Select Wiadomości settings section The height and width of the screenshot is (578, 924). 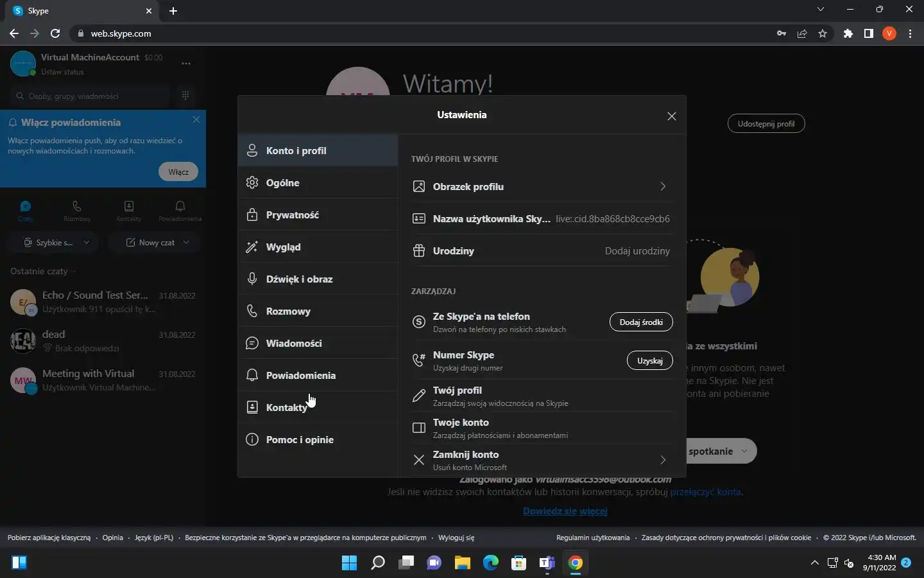click(318, 343)
